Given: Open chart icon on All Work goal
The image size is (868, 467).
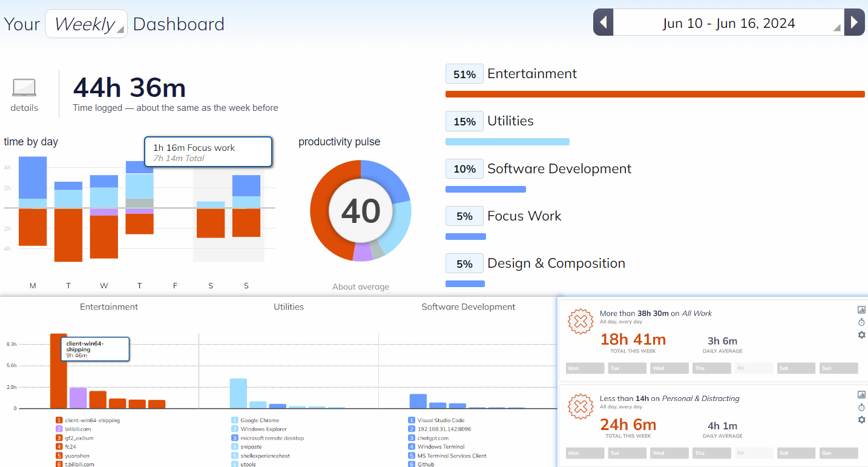Looking at the screenshot, I should (x=861, y=310).
